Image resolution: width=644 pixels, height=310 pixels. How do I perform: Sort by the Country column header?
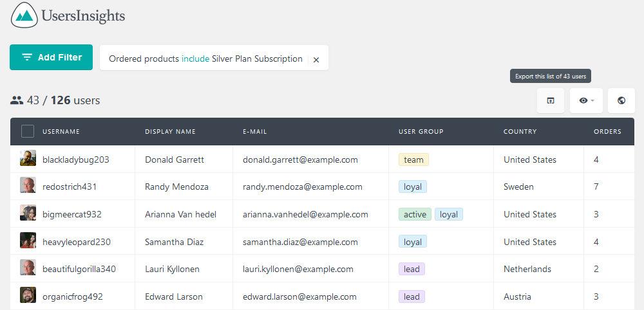pos(520,132)
